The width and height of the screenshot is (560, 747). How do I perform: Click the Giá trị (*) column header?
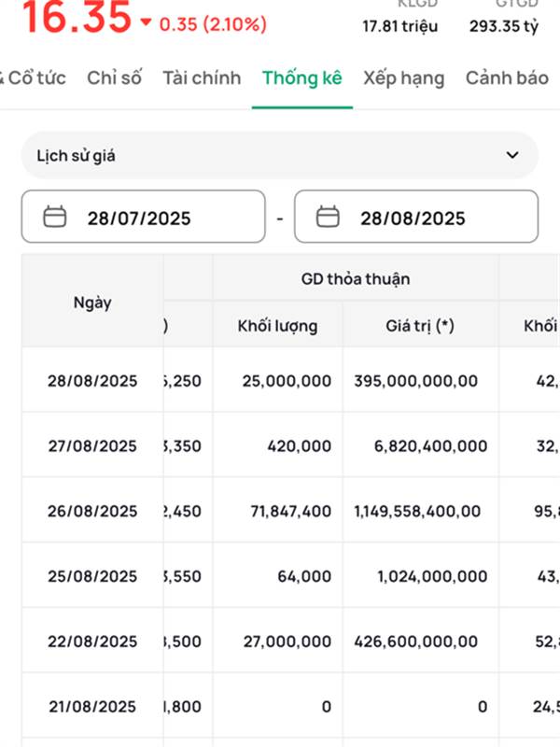420,326
